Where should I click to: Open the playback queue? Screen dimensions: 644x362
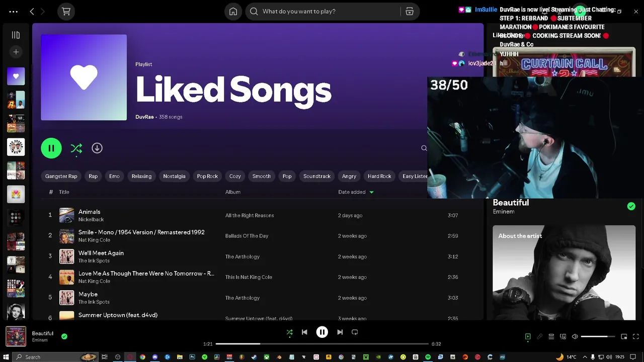(x=551, y=337)
